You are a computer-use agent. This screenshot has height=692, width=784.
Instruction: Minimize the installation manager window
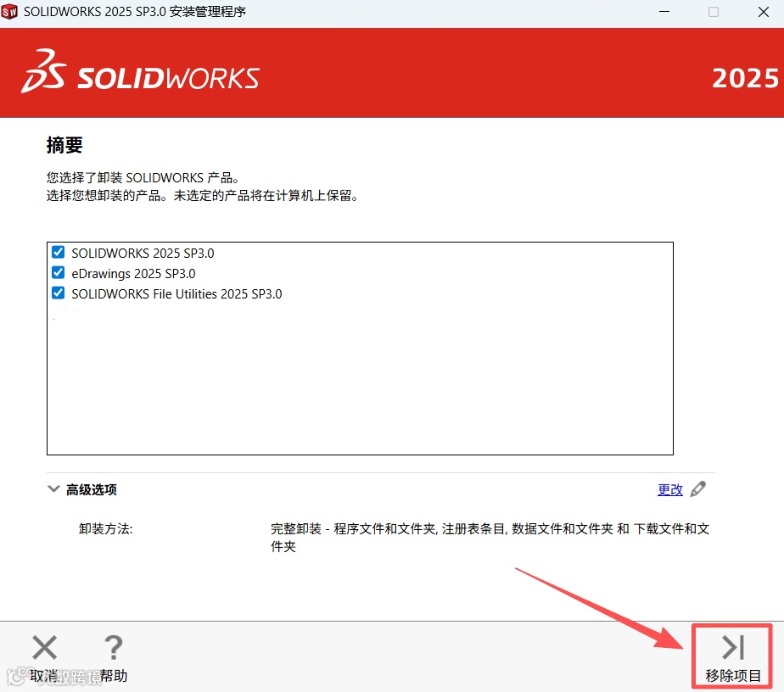pos(664,12)
